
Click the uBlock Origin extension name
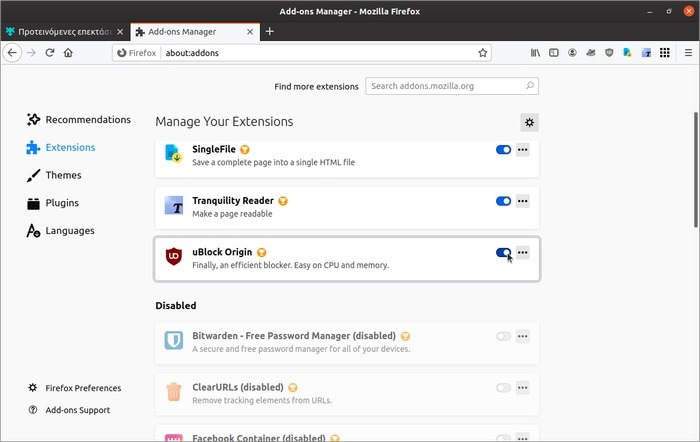coord(222,252)
